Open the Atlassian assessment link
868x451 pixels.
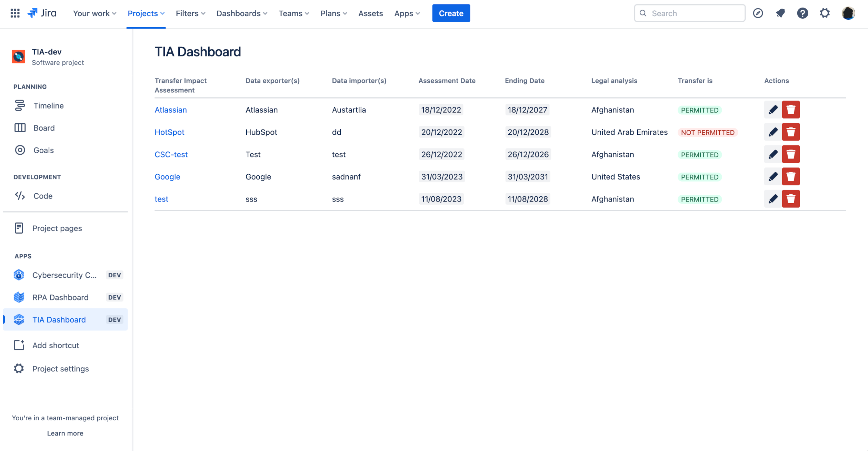pos(171,110)
